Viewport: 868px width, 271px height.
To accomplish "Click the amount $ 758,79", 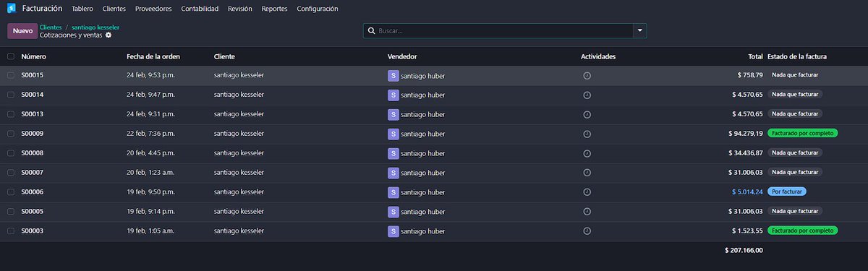I will 749,75.
